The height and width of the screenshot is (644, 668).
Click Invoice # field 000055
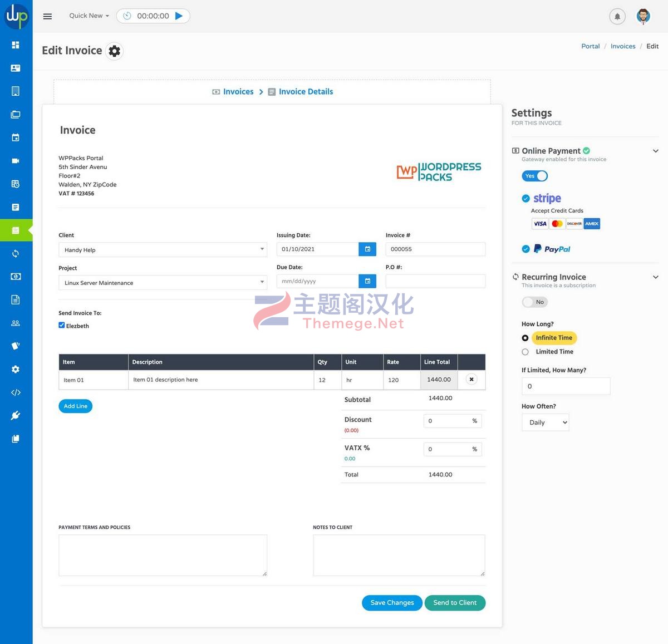[x=435, y=249]
